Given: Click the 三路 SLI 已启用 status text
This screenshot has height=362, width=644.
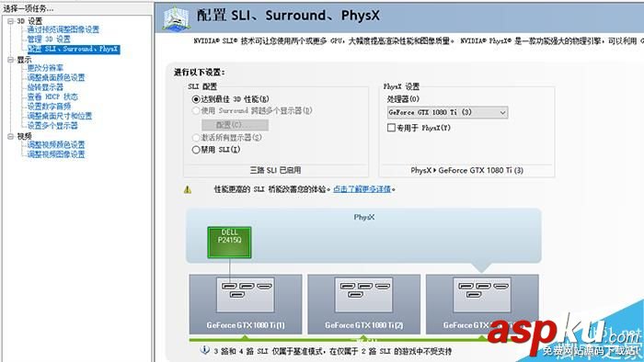Looking at the screenshot, I should pos(276,170).
